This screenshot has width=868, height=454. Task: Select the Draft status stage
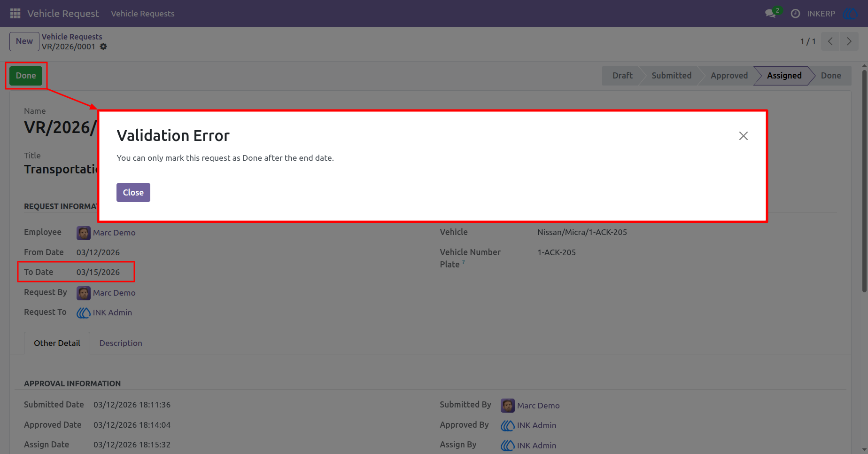(622, 76)
